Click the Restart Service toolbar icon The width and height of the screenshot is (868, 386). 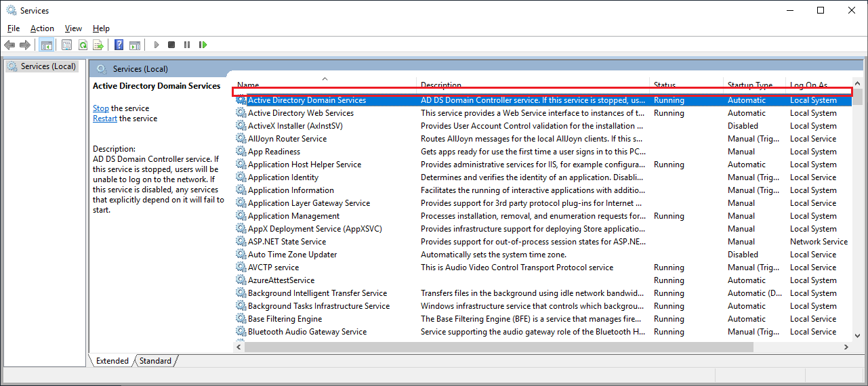point(203,45)
